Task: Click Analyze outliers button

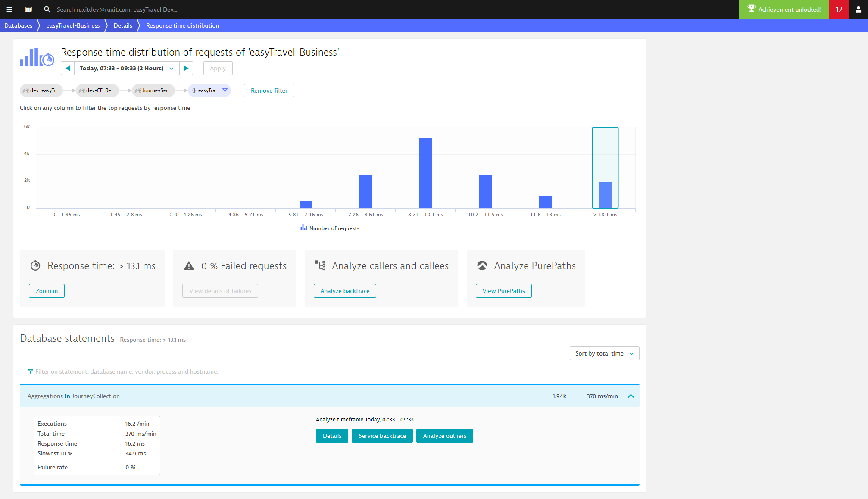Action: click(444, 436)
